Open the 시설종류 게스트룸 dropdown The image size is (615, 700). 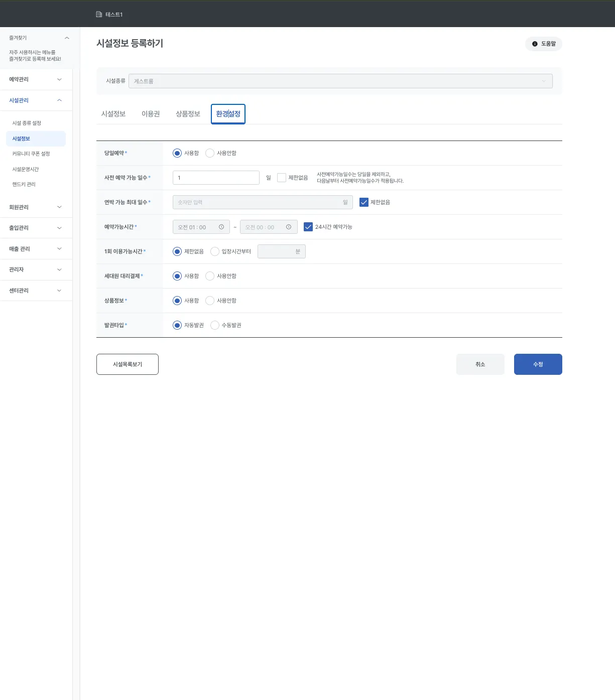[340, 81]
